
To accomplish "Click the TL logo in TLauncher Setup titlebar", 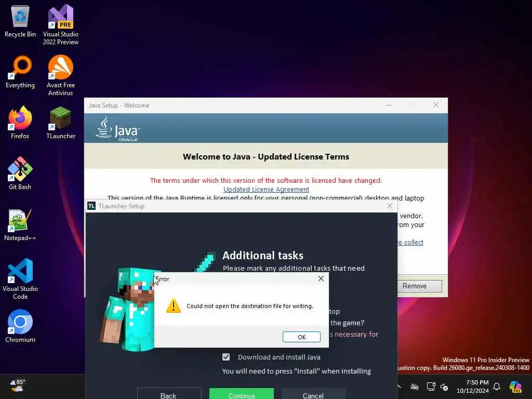I will pos(91,206).
